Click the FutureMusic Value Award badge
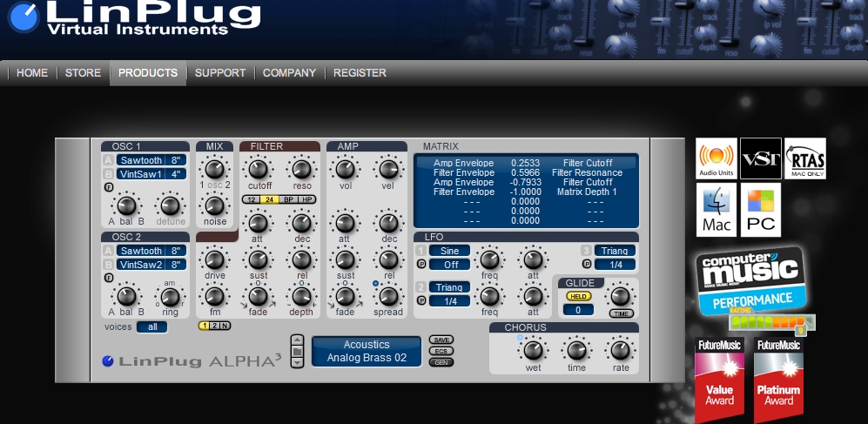Image resolution: width=868 pixels, height=424 pixels. click(x=719, y=381)
